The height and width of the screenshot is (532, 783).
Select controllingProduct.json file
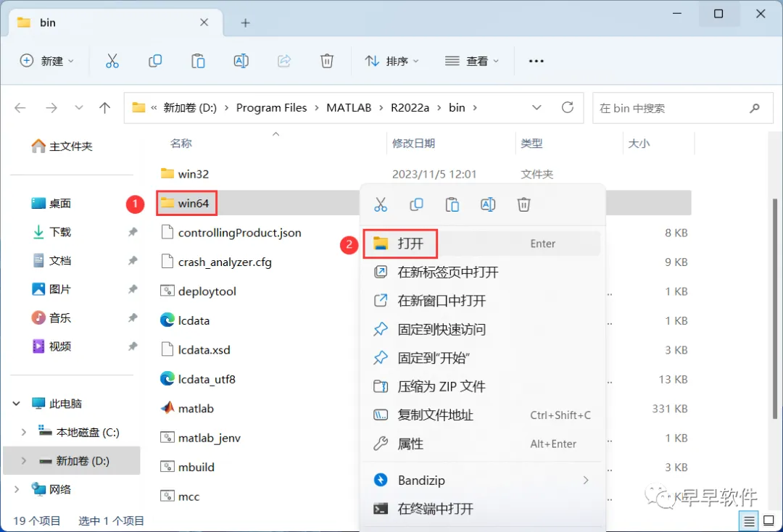231,233
